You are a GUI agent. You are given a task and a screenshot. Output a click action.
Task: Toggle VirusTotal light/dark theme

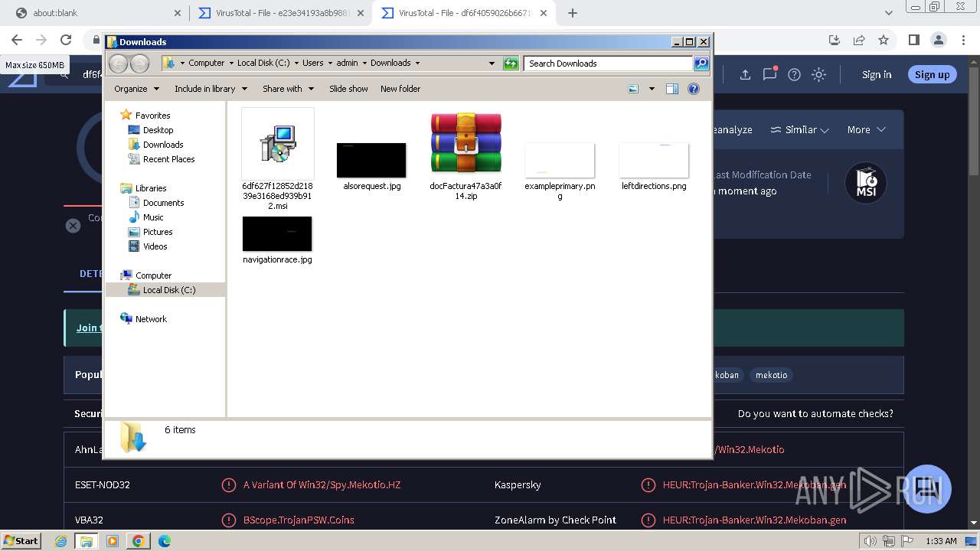click(819, 74)
